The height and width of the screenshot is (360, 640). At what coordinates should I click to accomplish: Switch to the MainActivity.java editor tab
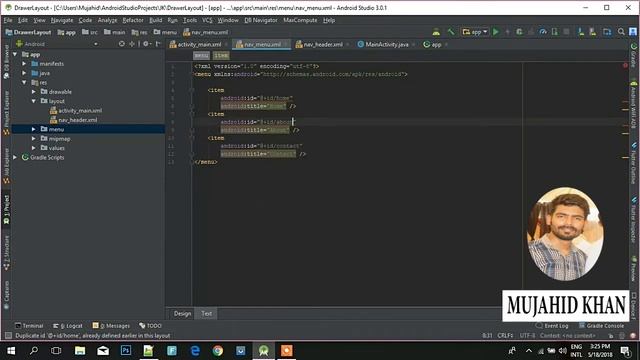click(387, 44)
